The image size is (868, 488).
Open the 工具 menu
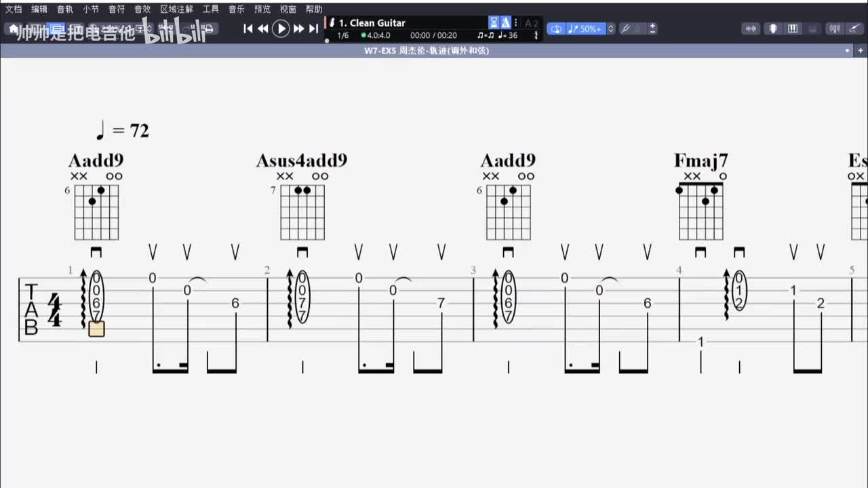(211, 9)
